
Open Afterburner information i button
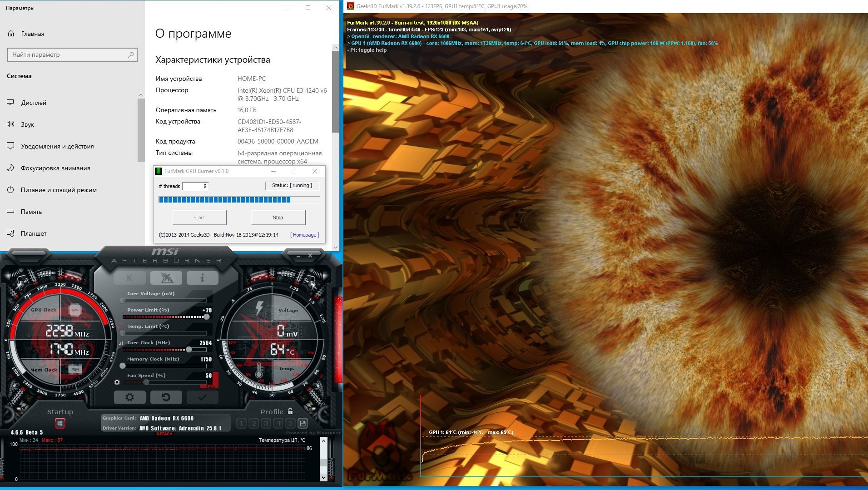coord(202,278)
